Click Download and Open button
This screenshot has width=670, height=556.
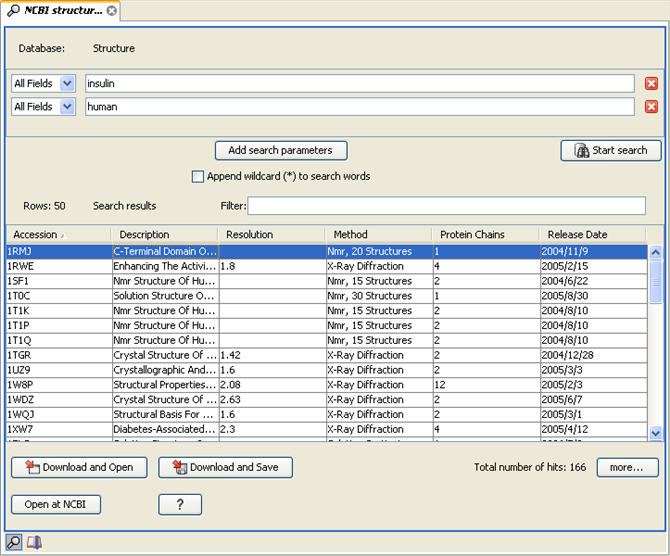(79, 467)
